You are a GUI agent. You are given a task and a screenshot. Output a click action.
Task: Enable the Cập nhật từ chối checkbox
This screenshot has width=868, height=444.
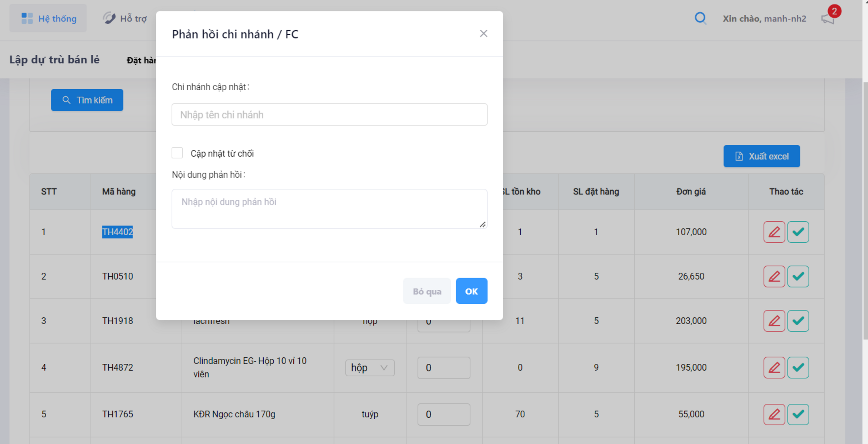(x=177, y=153)
